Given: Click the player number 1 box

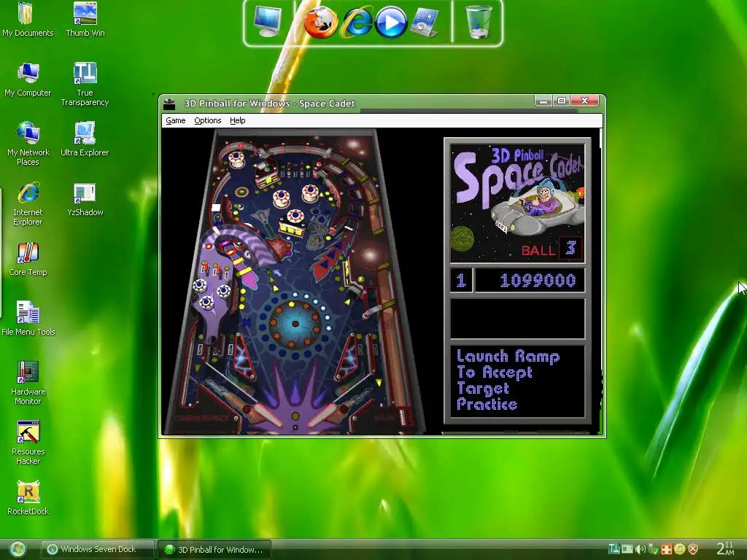Looking at the screenshot, I should point(461,280).
